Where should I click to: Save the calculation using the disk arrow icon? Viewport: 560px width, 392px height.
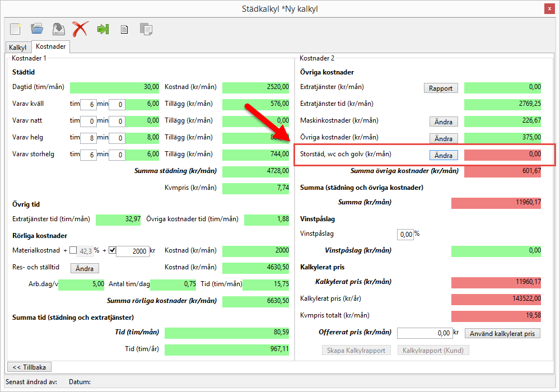pyautogui.click(x=58, y=29)
